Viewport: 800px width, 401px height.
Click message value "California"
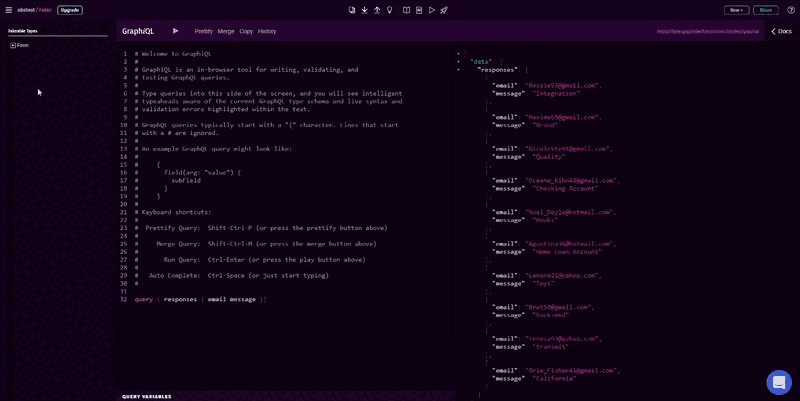555,379
